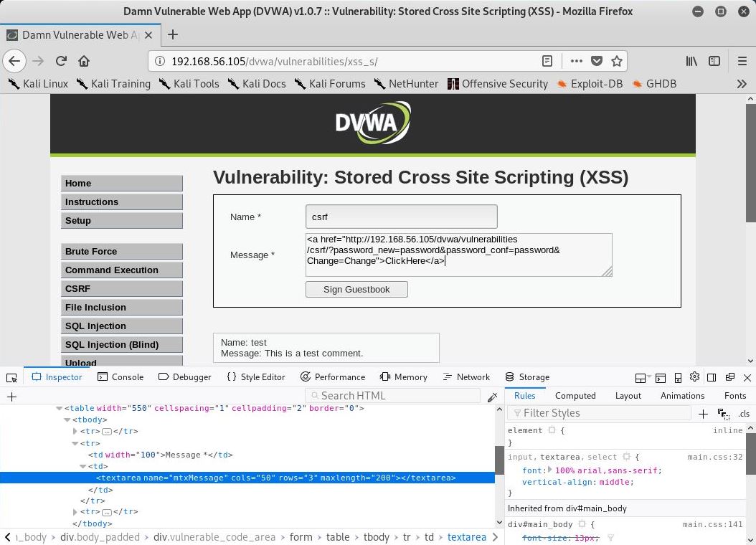
Task: Open Fonts tab in sidebar
Action: [734, 396]
